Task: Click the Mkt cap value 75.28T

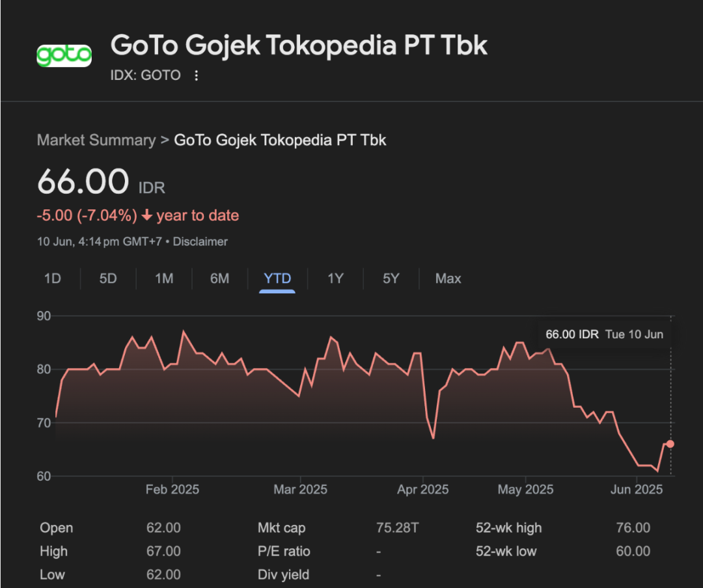Action: 398,528
